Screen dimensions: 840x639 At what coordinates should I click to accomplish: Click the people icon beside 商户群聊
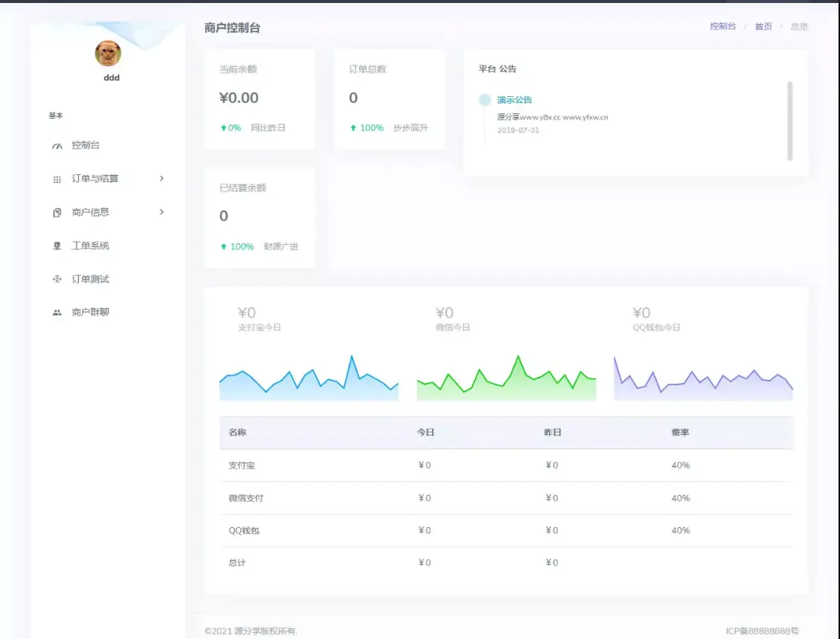pos(59,312)
